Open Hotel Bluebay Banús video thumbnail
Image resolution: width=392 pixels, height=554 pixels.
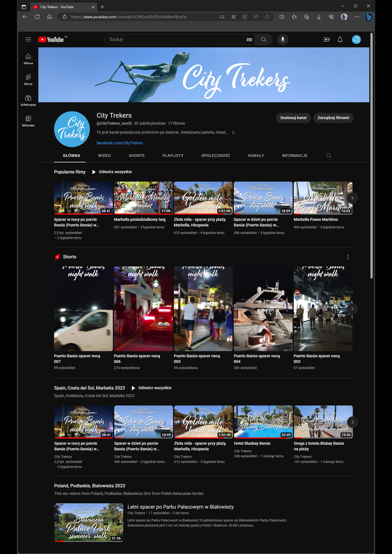tap(263, 422)
